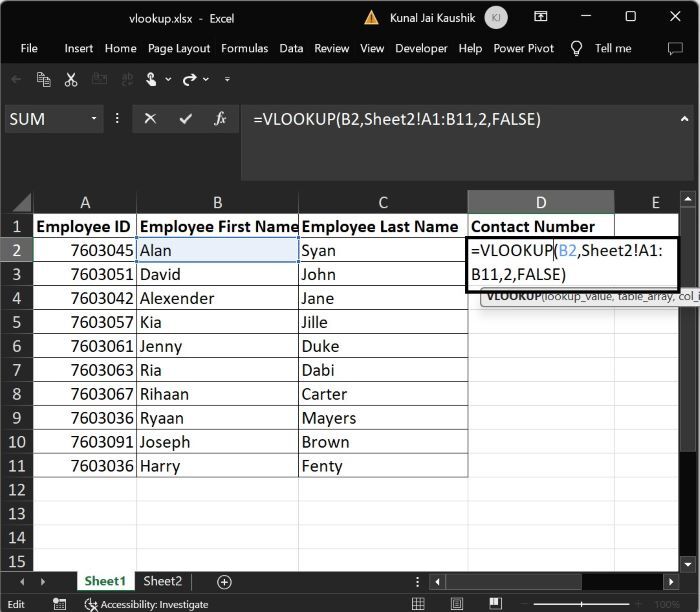Click the Tell me search text
Screen dimensions: 700x612
pos(613,48)
